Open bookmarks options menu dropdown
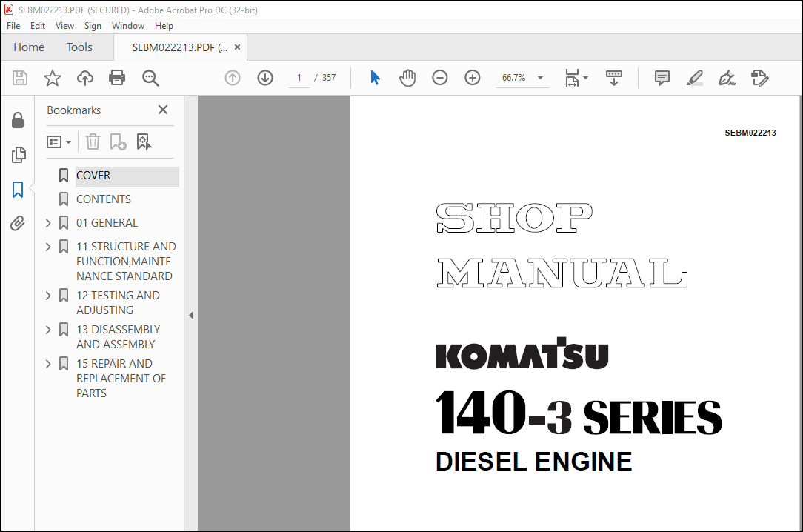Screen dimensions: 803x532 click(x=59, y=142)
